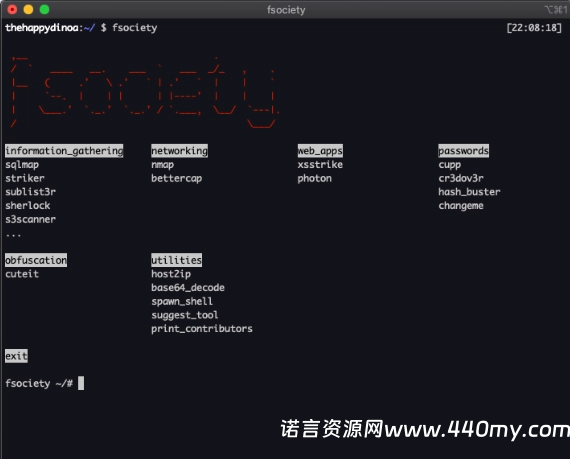Select the cuteit entry
The image size is (570, 459).
22,274
